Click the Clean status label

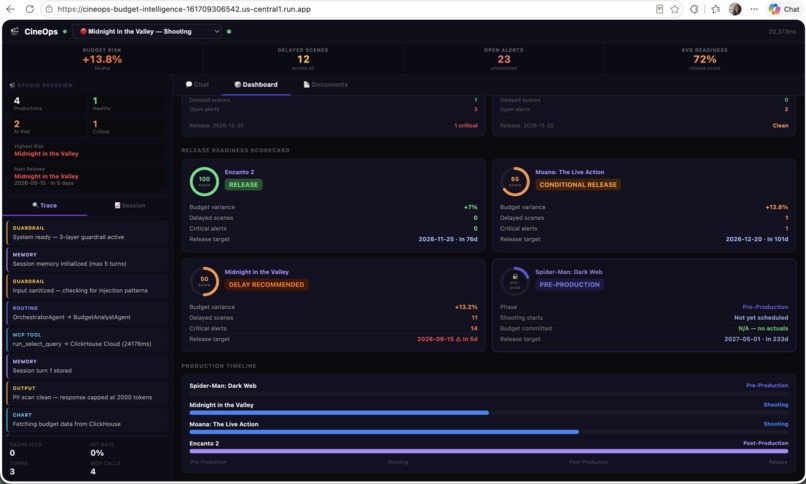[780, 126]
